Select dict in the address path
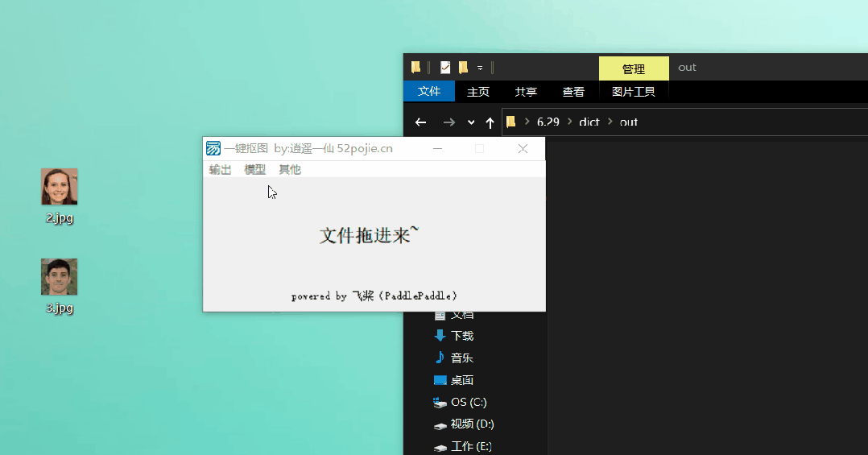 pos(589,122)
